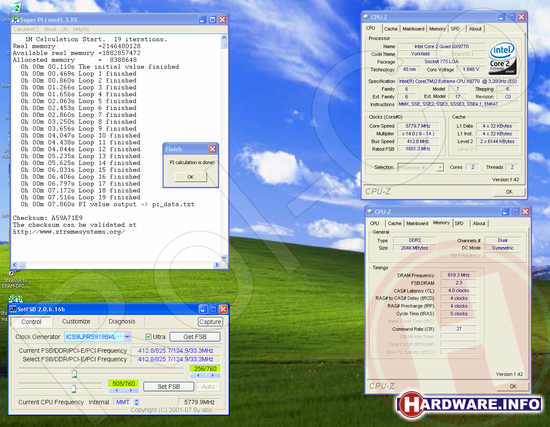This screenshot has width=550, height=427.
Task: Minimize the SetFSB window
Action: (x=203, y=309)
